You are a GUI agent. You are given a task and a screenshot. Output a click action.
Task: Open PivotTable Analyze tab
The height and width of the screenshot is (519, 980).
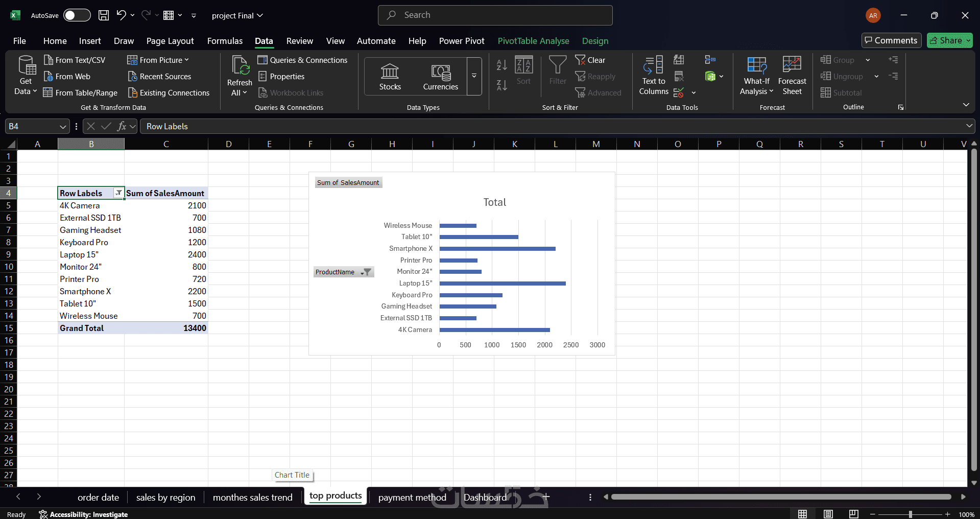click(x=534, y=41)
